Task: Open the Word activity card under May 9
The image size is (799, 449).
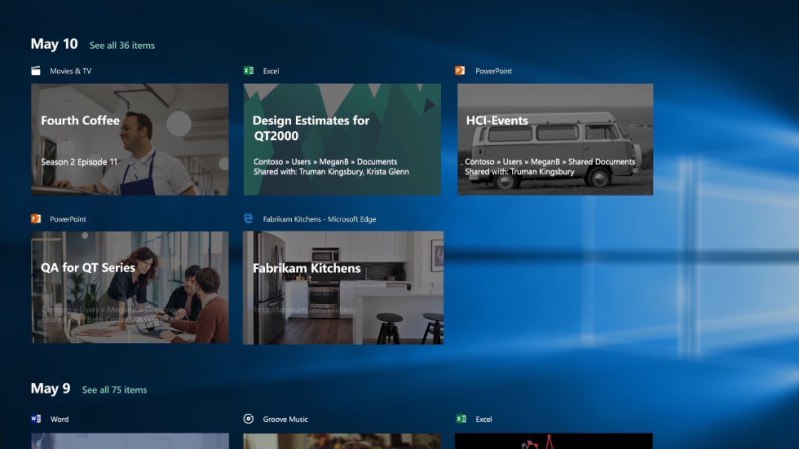Action: pyautogui.click(x=130, y=441)
